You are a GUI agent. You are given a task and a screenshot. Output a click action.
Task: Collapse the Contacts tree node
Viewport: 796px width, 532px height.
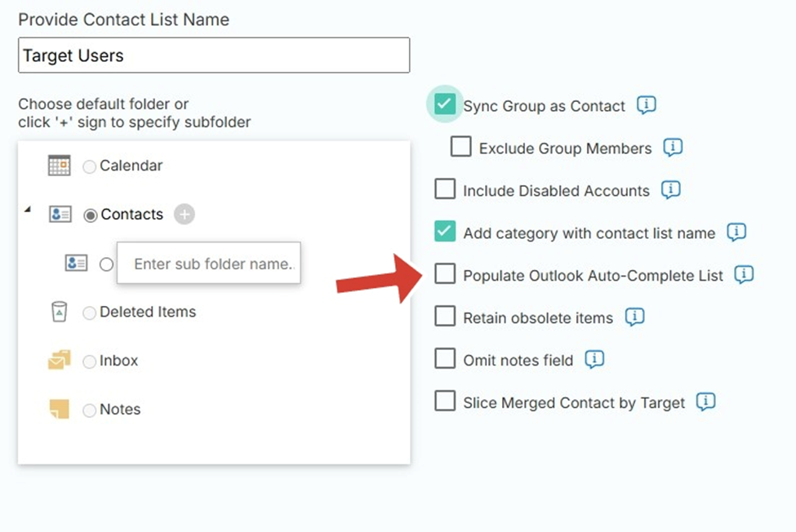pos(28,209)
